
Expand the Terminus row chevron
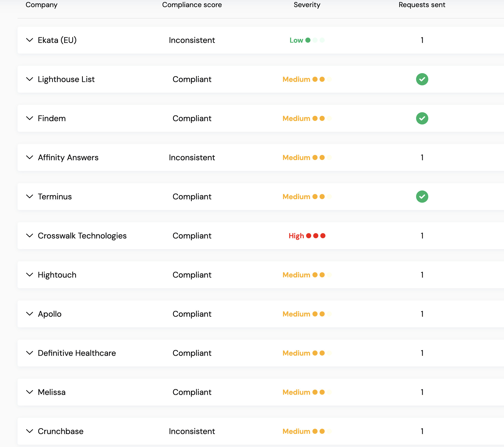point(30,197)
